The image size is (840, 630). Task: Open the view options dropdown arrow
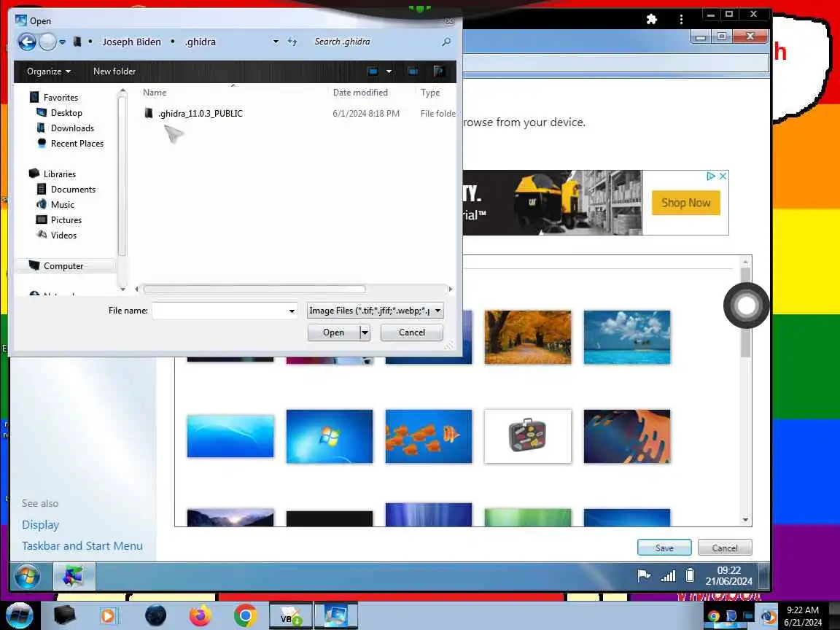click(x=389, y=71)
